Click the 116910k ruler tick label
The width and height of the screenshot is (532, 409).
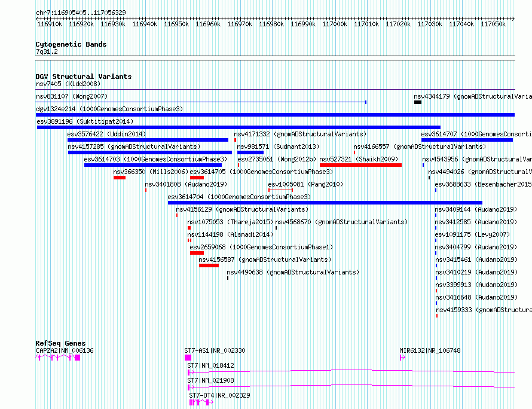pyautogui.click(x=50, y=24)
